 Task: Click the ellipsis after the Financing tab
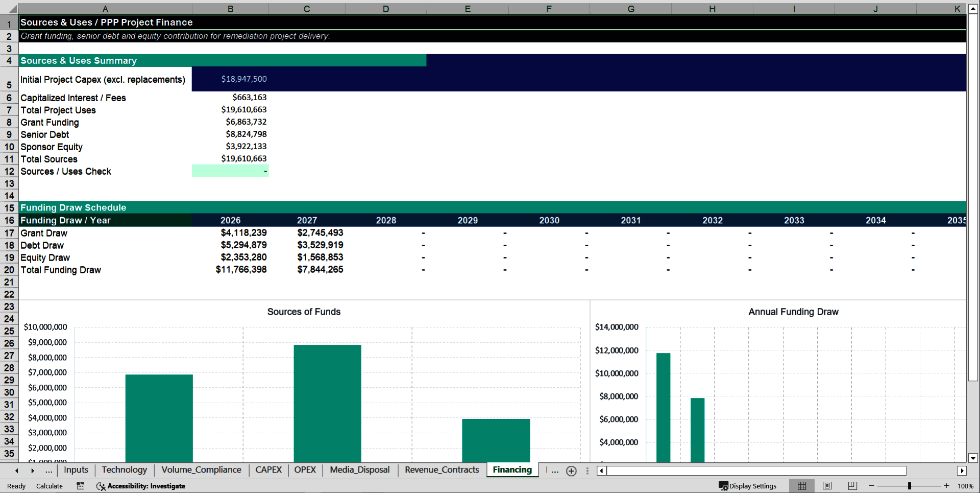point(555,471)
